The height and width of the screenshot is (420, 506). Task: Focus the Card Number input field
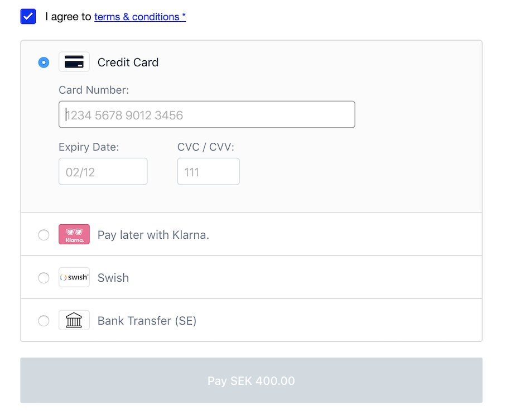[206, 115]
